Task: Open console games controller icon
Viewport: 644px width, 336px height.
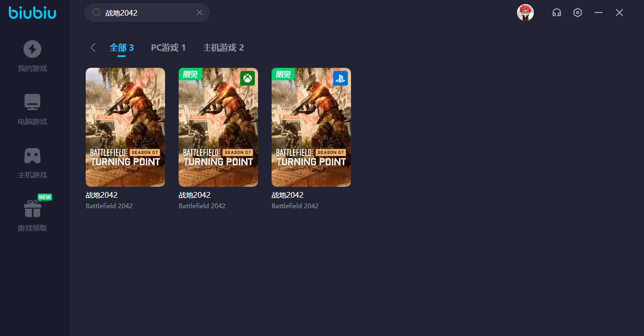Action: click(x=32, y=155)
